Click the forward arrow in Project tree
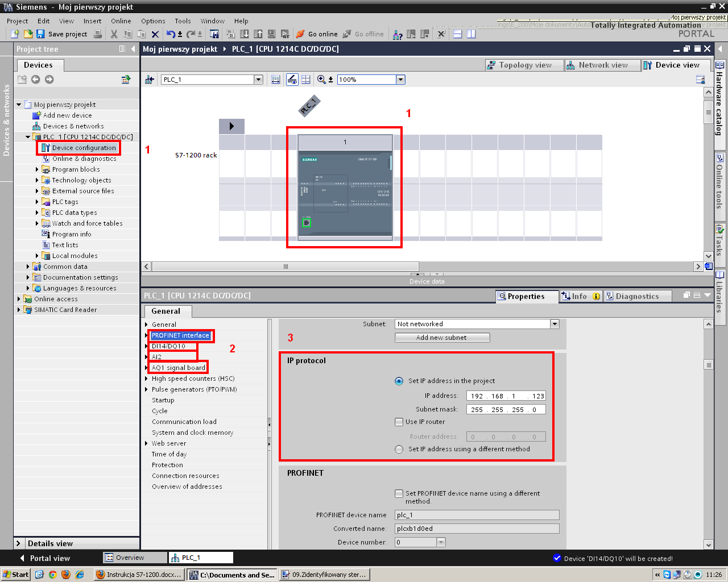728x582 pixels. tap(49, 80)
